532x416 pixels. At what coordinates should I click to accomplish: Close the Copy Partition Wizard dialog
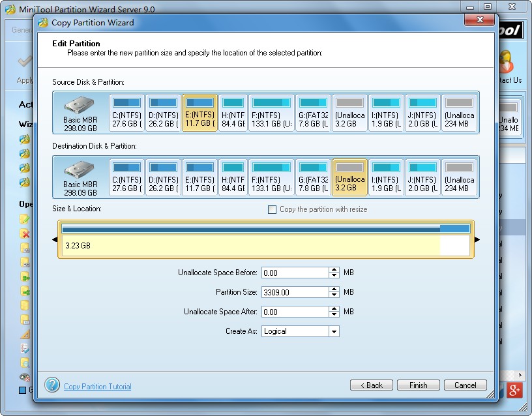(480, 20)
